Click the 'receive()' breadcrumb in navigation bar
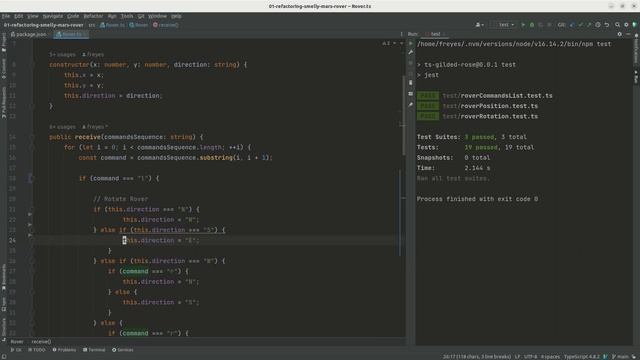This screenshot has height=360, width=640. (x=166, y=25)
